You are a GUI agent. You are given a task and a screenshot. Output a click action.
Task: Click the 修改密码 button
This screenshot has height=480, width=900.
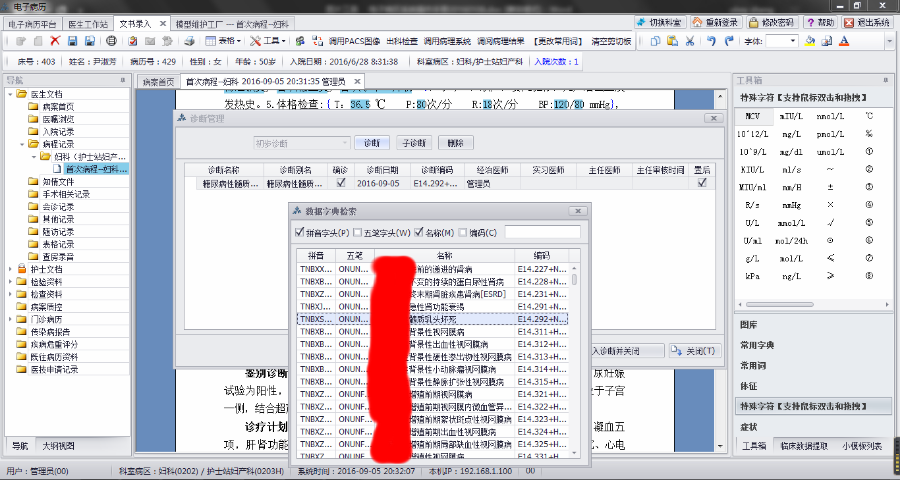771,22
